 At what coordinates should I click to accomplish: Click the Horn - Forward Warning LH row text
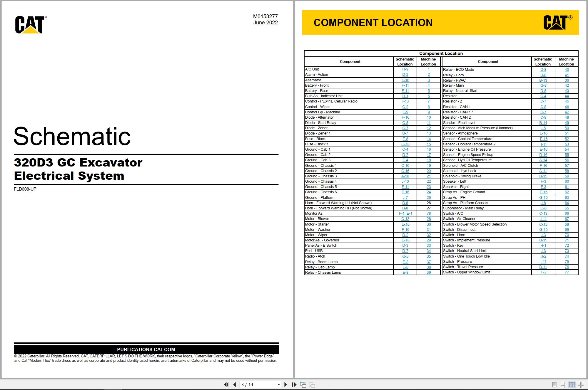[338, 203]
